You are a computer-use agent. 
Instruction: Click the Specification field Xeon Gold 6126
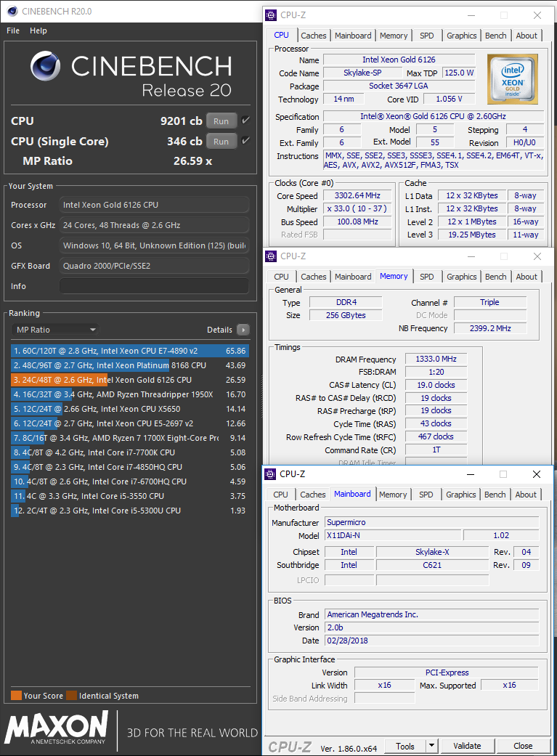click(433, 116)
